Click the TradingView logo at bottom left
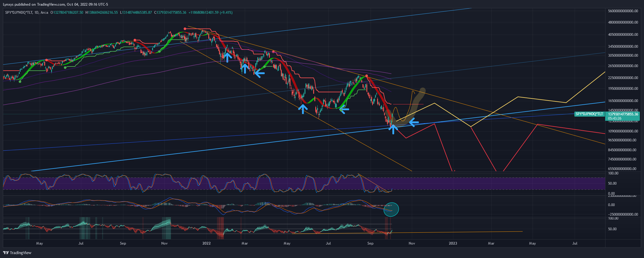This screenshot has width=644, height=258. [x=17, y=253]
